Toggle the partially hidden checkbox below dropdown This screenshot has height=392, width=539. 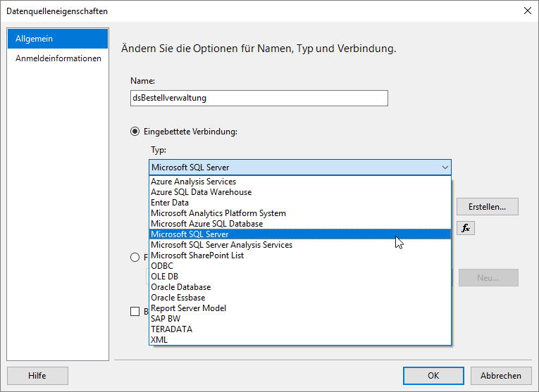135,312
